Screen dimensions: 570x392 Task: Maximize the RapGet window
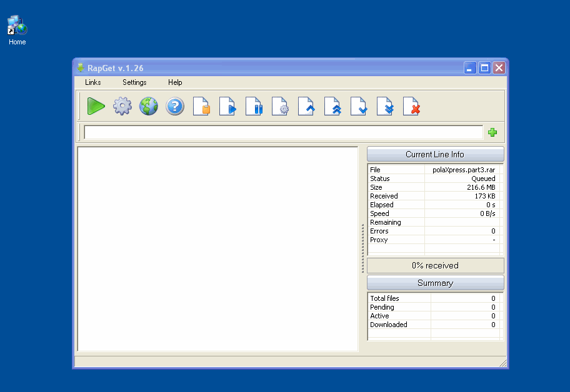click(484, 68)
